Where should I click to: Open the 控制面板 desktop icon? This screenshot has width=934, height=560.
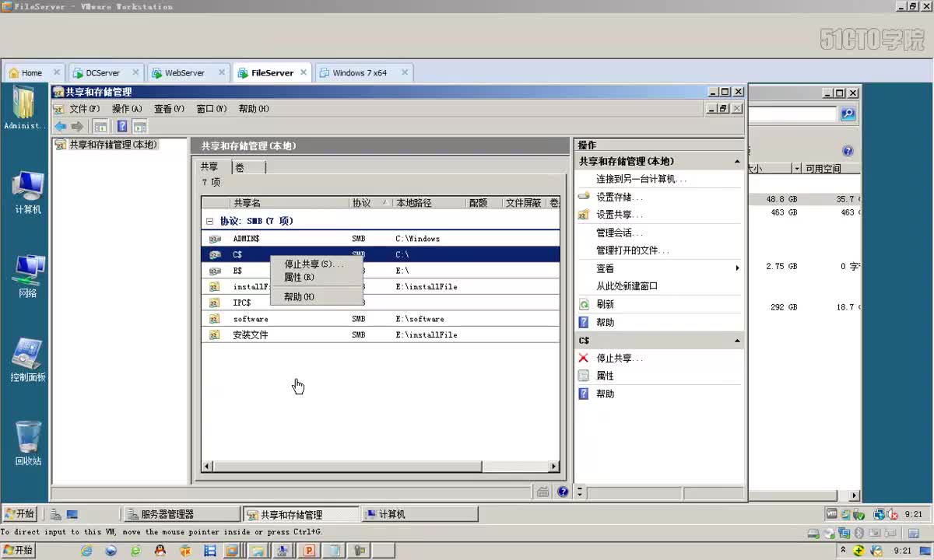coord(28,361)
